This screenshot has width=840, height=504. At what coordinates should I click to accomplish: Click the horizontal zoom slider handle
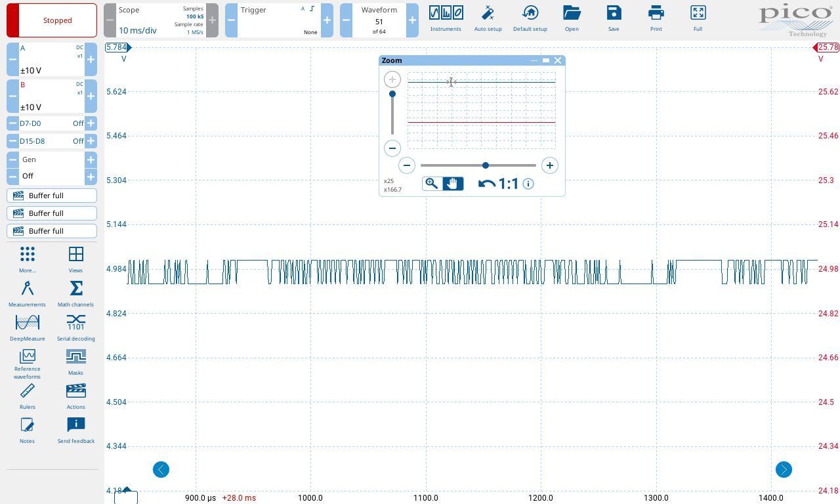[485, 165]
